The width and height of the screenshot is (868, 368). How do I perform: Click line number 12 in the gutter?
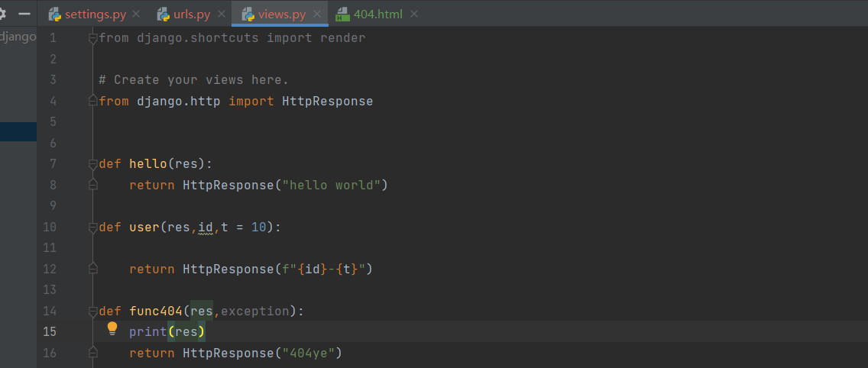[x=50, y=270]
